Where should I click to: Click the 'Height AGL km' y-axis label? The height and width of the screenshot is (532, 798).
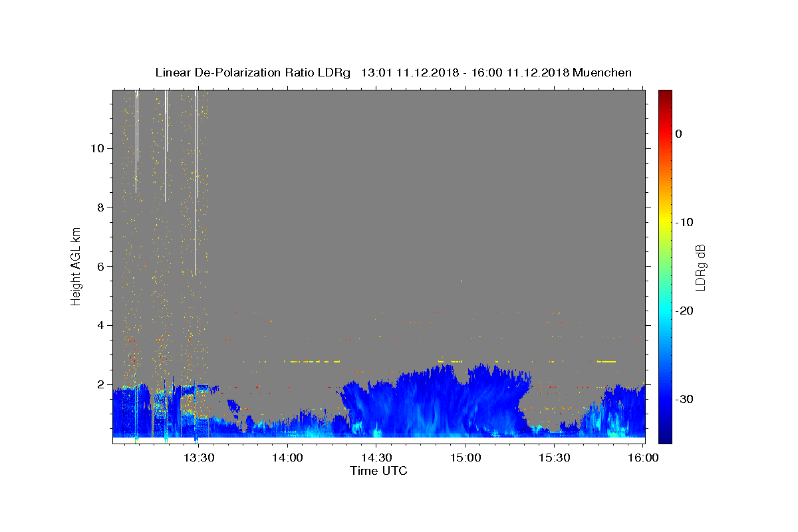tap(76, 266)
